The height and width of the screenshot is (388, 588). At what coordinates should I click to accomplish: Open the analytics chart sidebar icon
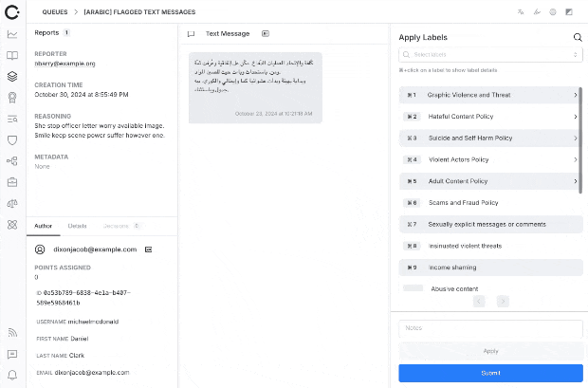coord(12,34)
